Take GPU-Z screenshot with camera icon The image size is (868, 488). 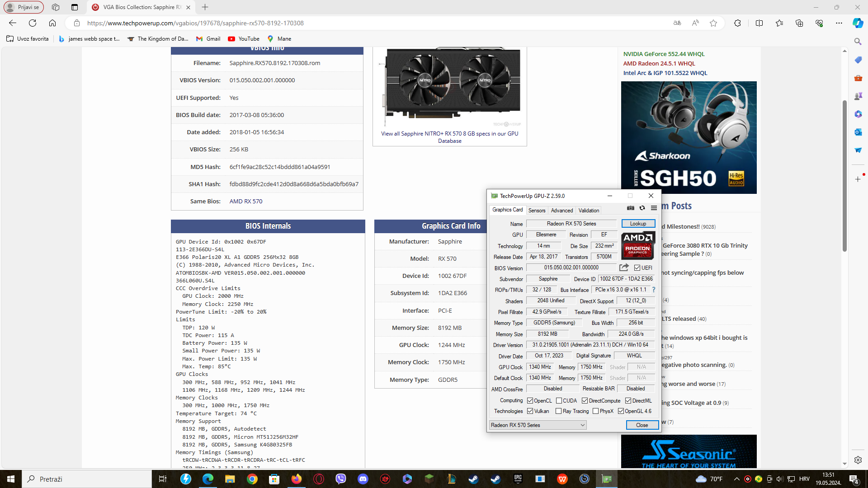click(630, 208)
